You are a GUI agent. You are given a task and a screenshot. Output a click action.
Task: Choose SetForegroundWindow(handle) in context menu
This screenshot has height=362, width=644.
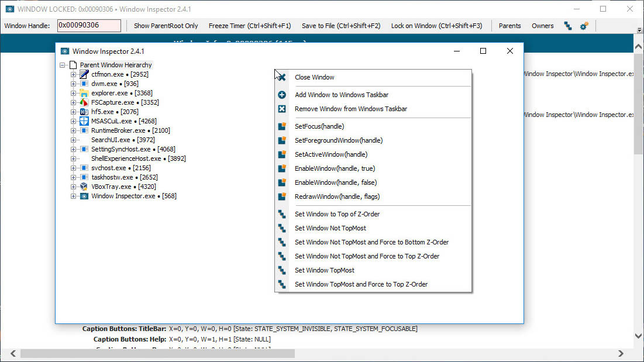[339, 140]
